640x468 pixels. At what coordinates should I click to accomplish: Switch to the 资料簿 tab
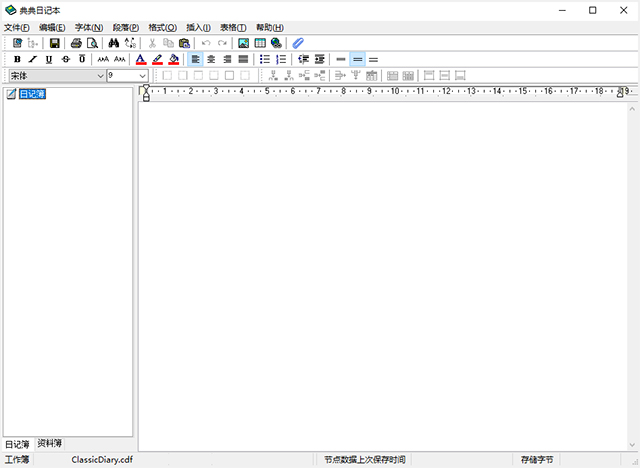[x=50, y=443]
